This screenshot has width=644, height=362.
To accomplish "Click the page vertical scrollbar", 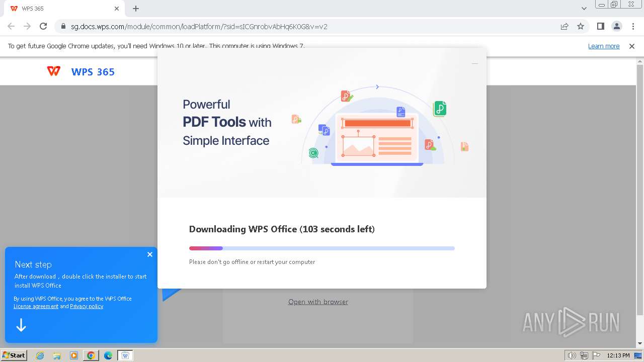I will 640,191.
